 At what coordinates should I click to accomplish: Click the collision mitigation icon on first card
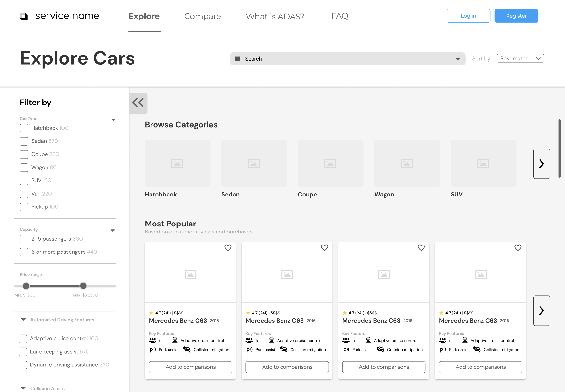tap(187, 349)
